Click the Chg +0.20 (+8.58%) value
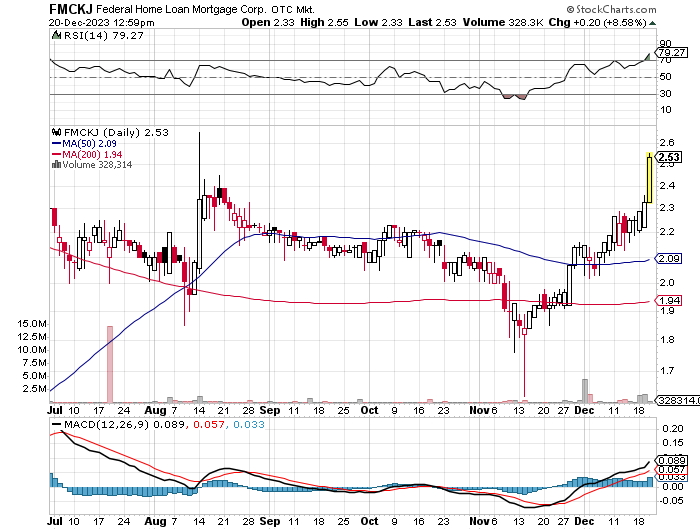Viewport: 700px width, 530px height. tap(597, 22)
